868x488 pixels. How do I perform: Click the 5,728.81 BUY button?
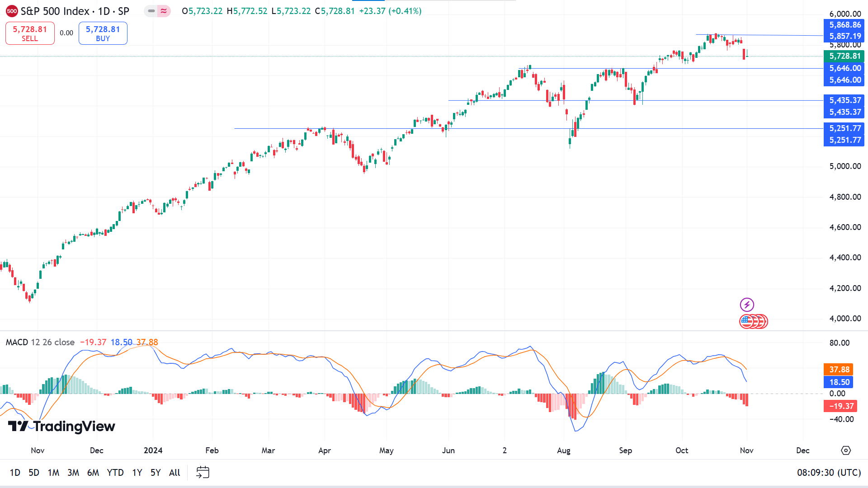click(103, 33)
